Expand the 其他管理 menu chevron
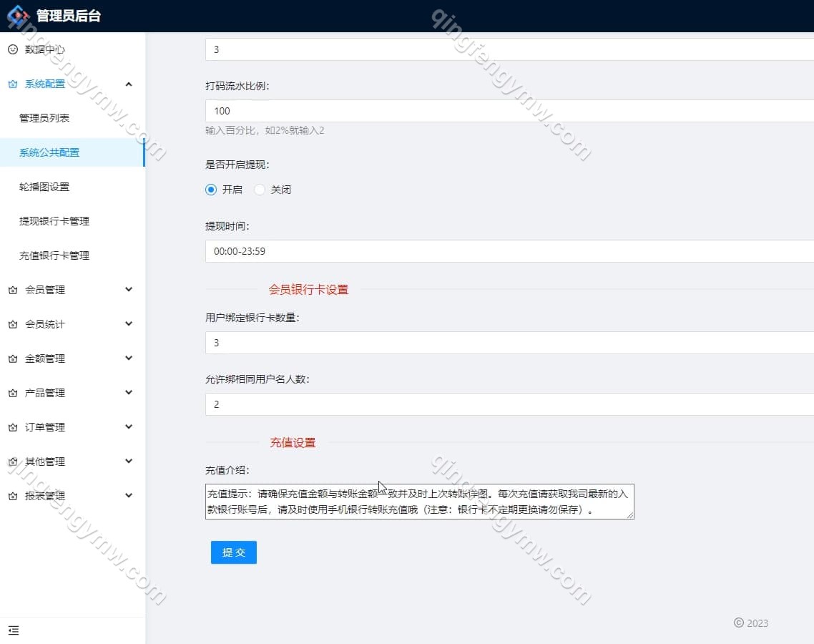Image resolution: width=814 pixels, height=644 pixels. point(129,462)
